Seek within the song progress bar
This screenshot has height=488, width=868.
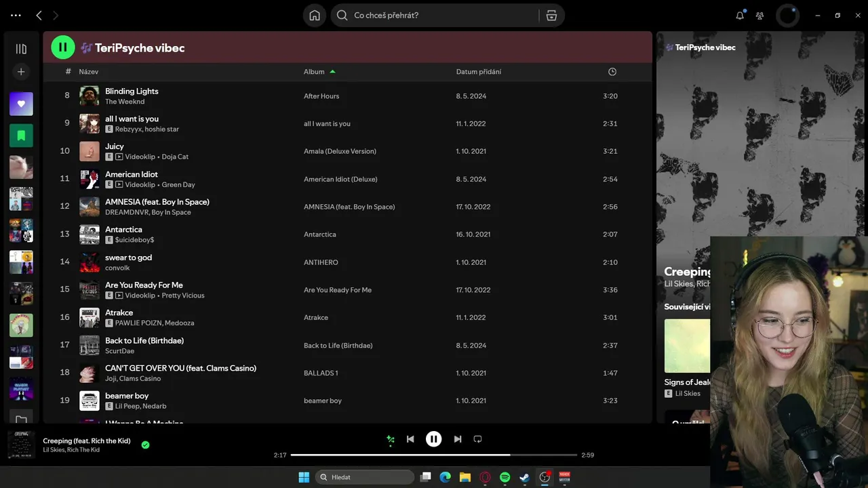click(434, 455)
